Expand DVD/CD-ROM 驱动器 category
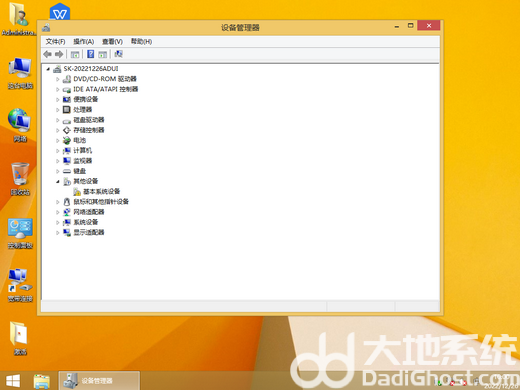Image resolution: width=520 pixels, height=390 pixels. (58, 79)
